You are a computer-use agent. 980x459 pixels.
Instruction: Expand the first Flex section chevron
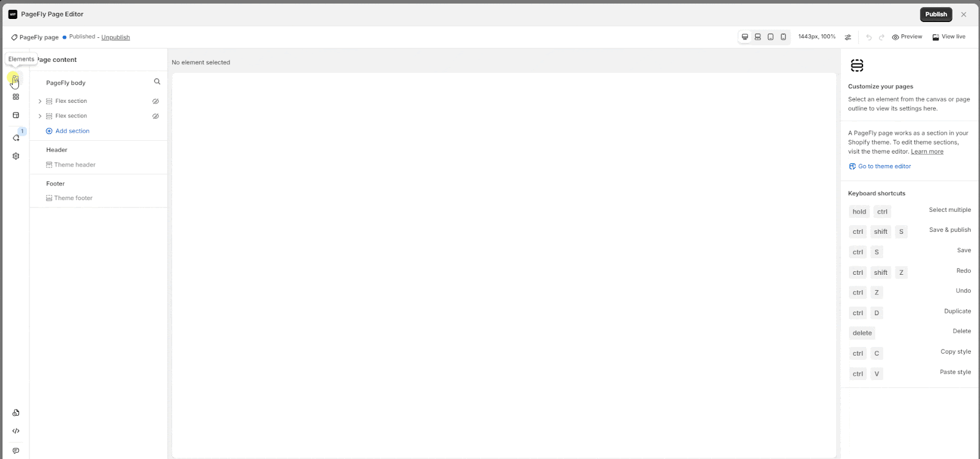[x=40, y=101]
